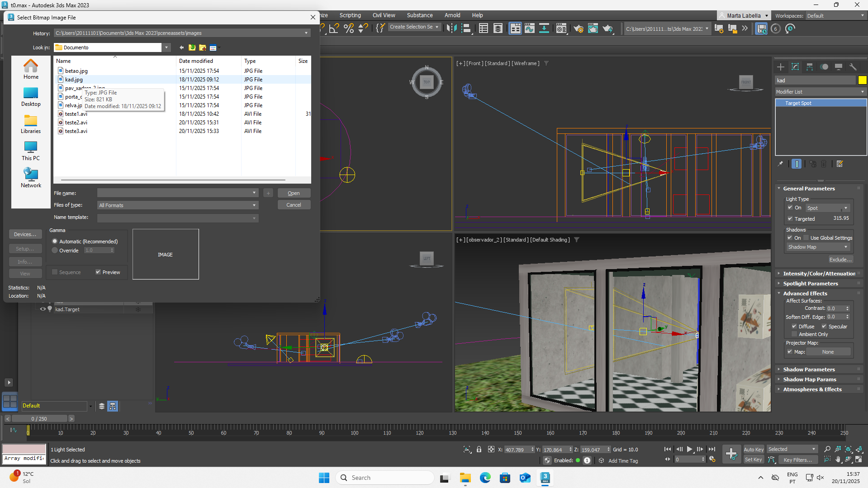The width and height of the screenshot is (868, 488).
Task: Click the Pin Stack icon
Action: (780, 164)
